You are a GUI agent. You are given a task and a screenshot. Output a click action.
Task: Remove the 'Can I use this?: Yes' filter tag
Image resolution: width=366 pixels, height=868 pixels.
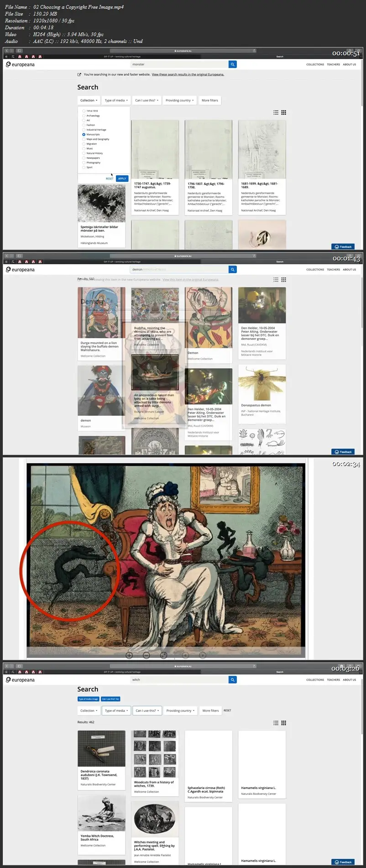point(110,699)
